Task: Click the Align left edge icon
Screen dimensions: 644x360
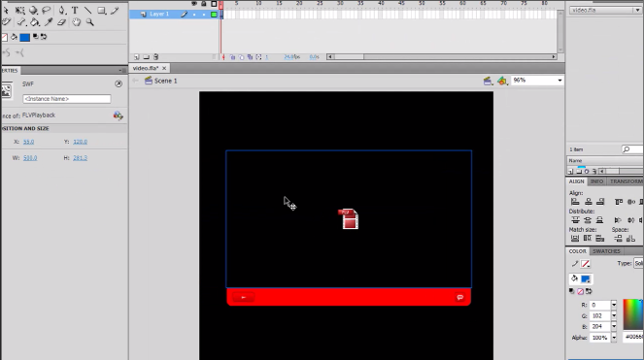Action: click(575, 202)
